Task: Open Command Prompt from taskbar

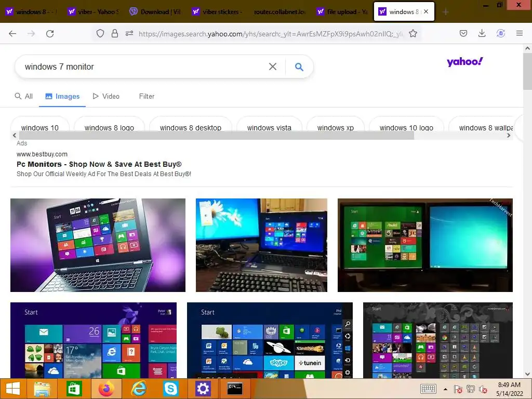Action: point(234,389)
